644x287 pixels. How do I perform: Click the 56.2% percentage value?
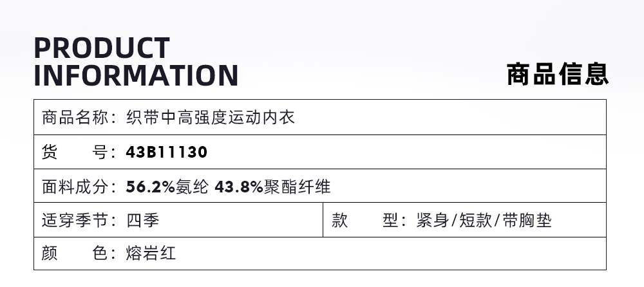[151, 187]
